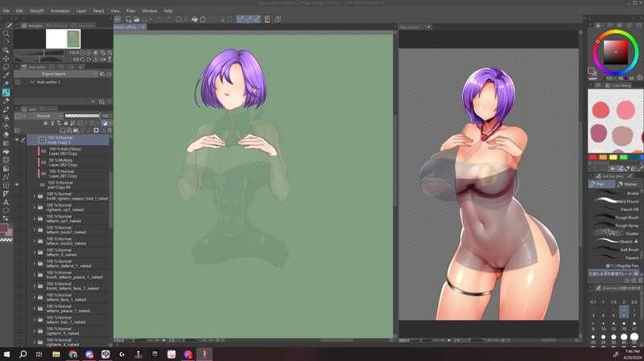The width and height of the screenshot is (644, 361).
Task: Click the device phone icon in command bar
Action: tap(267, 19)
